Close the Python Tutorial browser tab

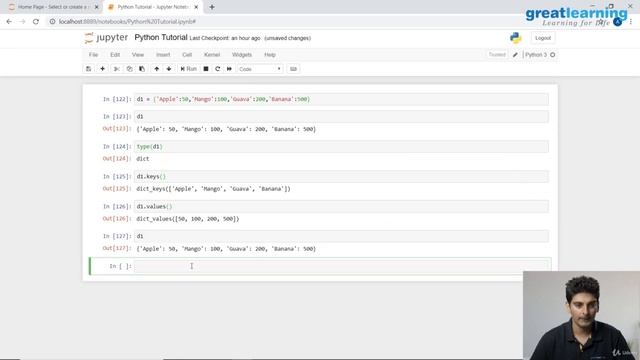pyautogui.click(x=196, y=7)
